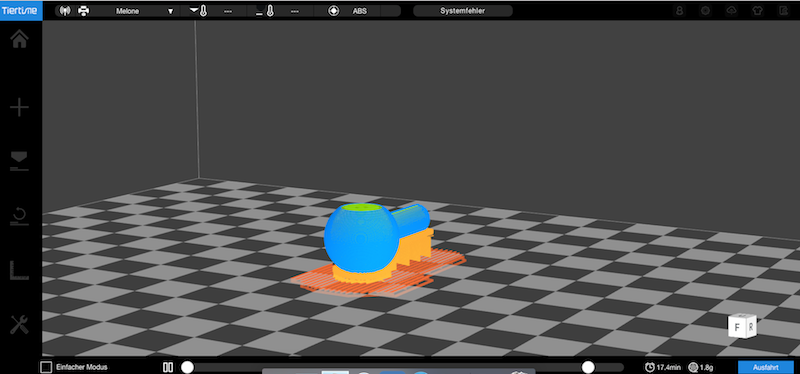
Task: Click the material weight spool icon
Action: tap(693, 367)
